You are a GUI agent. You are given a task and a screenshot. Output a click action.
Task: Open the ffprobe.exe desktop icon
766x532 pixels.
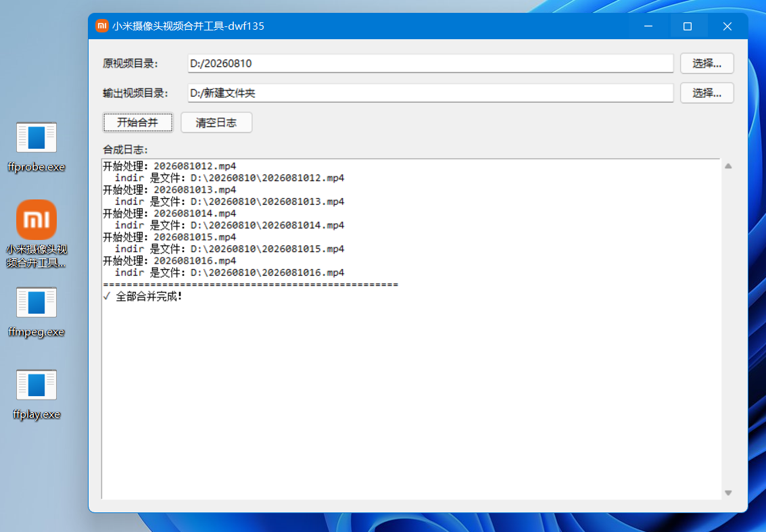[36, 147]
